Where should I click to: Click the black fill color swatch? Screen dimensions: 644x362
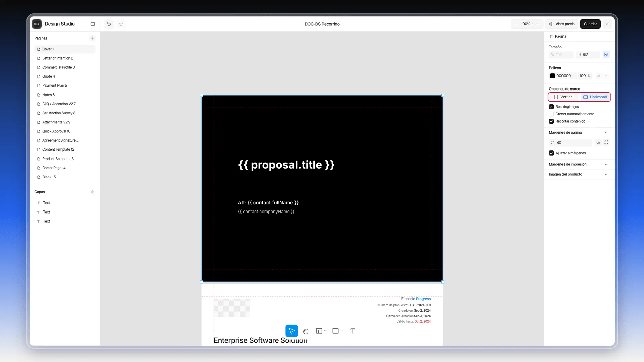click(x=552, y=76)
